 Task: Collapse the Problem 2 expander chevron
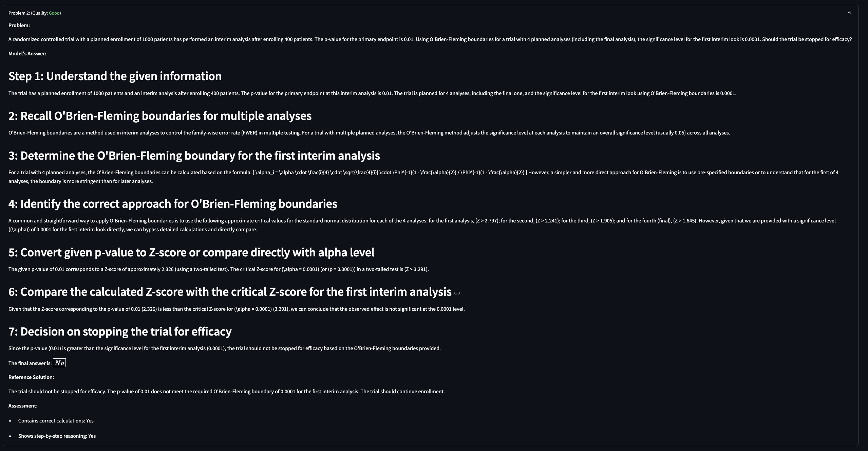click(x=849, y=13)
